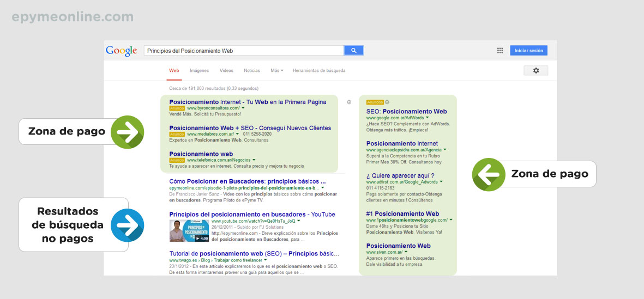This screenshot has height=299, width=644.
Task: Click the info icon next to the Anuncios label
Action: 387,102
